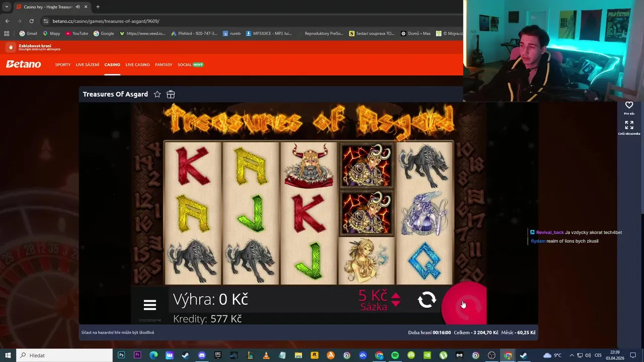Add Treasures Of Asgard to favorites star
Viewport: 644px width, 362px height.
157,94
